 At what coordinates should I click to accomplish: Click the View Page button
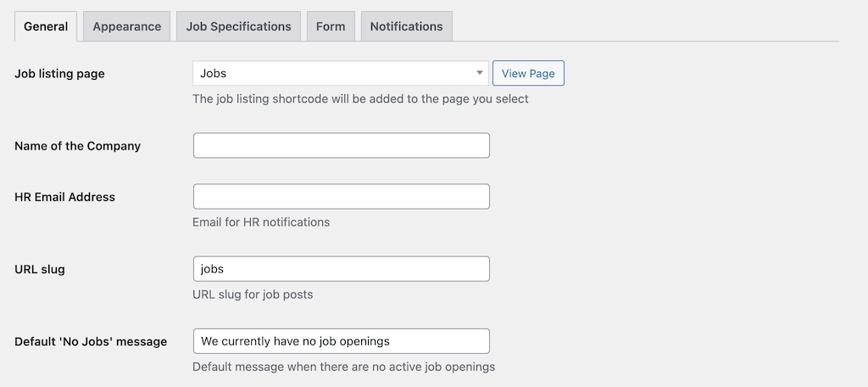coord(528,73)
